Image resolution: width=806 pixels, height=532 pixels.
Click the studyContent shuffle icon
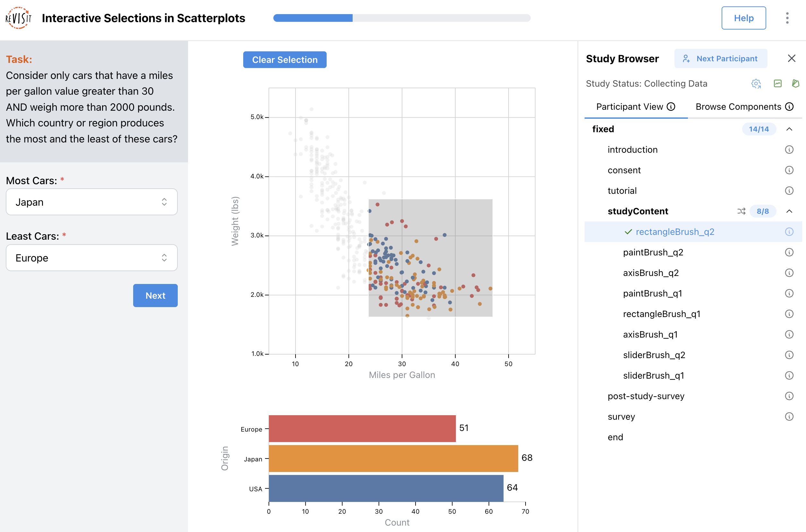tap(741, 211)
